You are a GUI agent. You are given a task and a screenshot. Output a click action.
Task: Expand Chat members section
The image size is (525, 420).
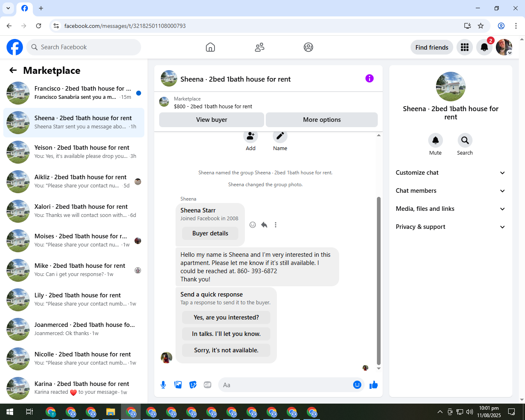click(450, 191)
